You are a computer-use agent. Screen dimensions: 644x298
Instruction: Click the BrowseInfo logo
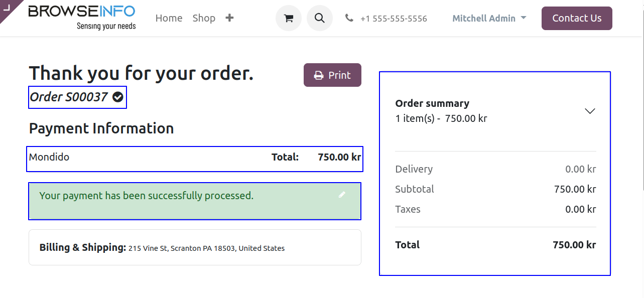coord(82,17)
